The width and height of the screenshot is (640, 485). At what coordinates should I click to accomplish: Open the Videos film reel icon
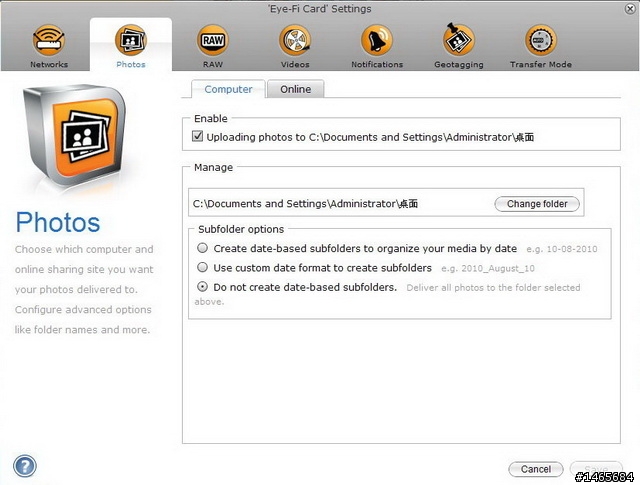click(295, 40)
